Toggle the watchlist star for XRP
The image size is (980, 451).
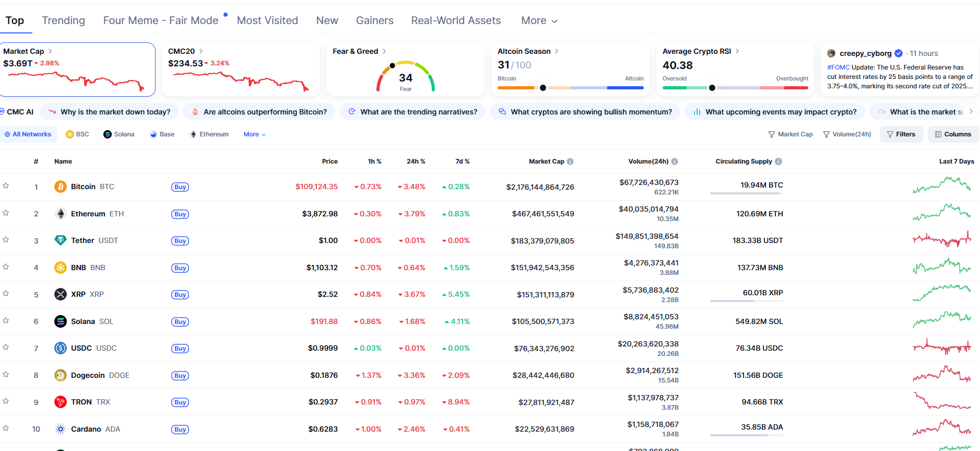click(6, 293)
